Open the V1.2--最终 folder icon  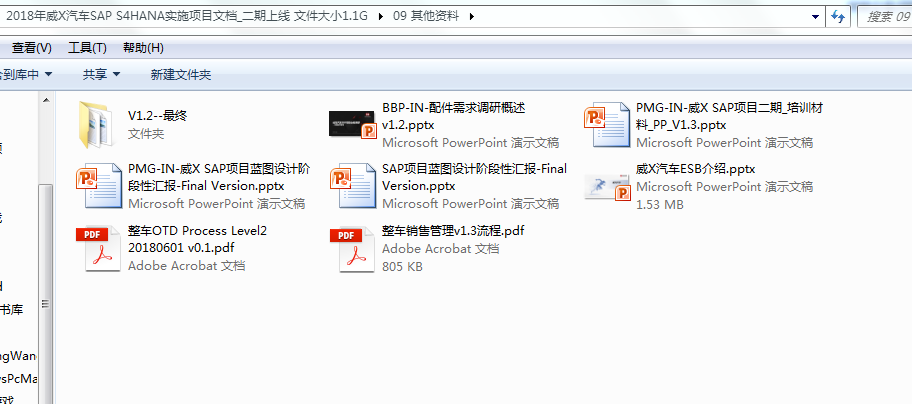(98, 123)
